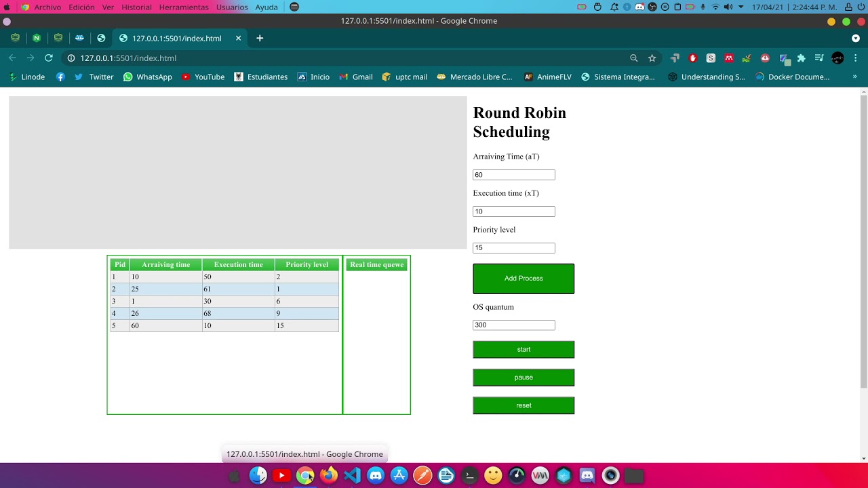Click the Add Process button

(x=524, y=279)
